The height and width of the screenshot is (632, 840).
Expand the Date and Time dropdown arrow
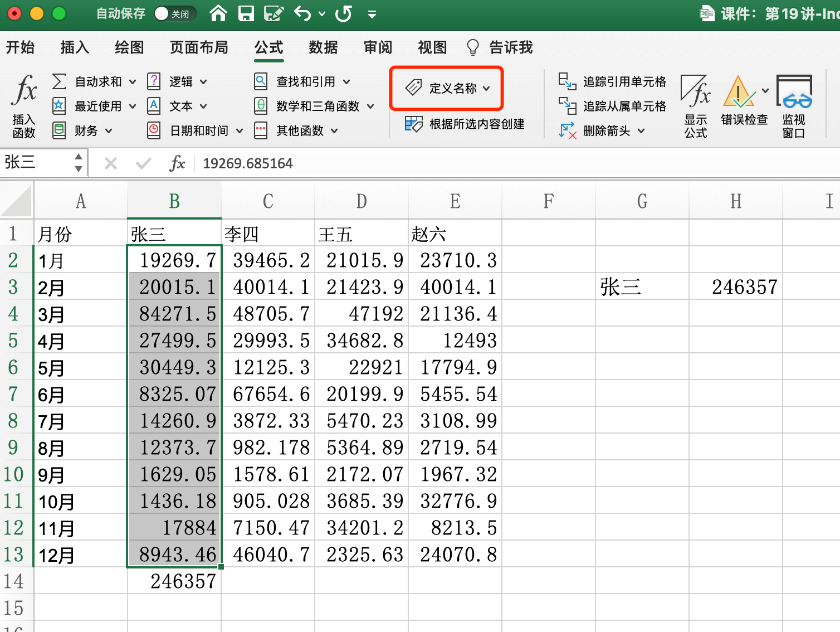click(x=240, y=131)
